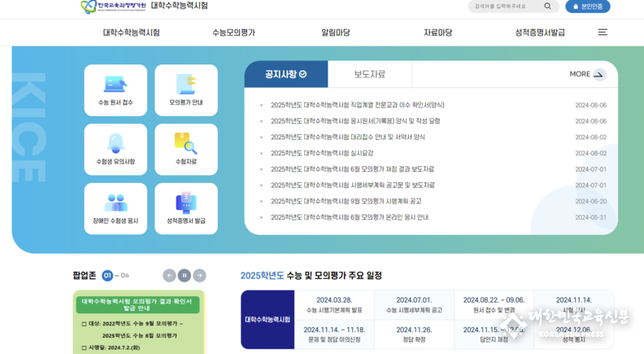Open notice 시행세부계획 공고문 및 보도자료
Image resolution: width=644 pixels, height=354 pixels.
352,186
